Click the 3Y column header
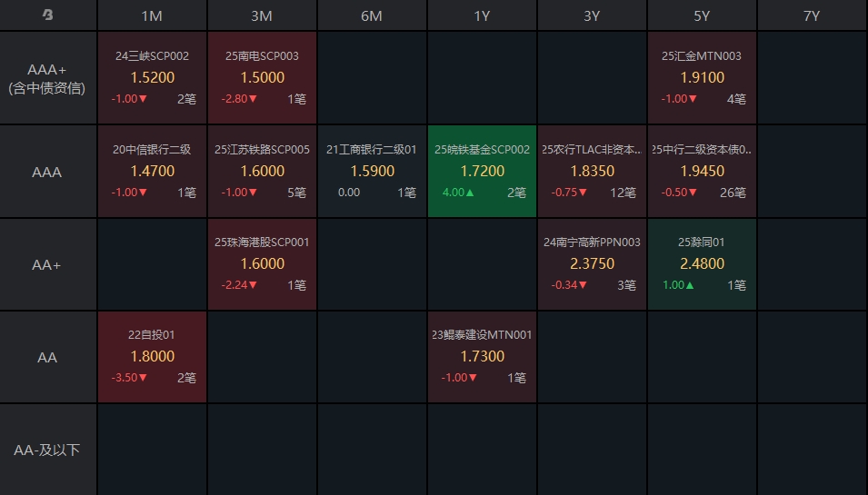868x495 pixels. click(x=592, y=15)
